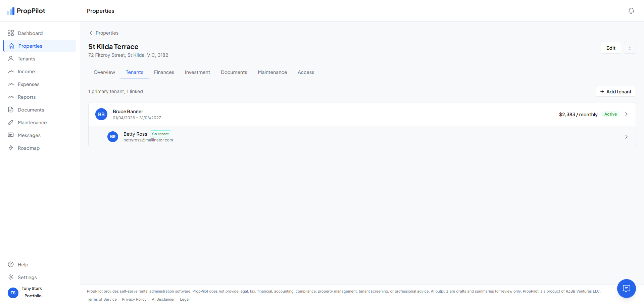Viewport: 644px width, 306px height.
Task: Click the Maintenance wrench icon in sidebar
Action: point(11,122)
